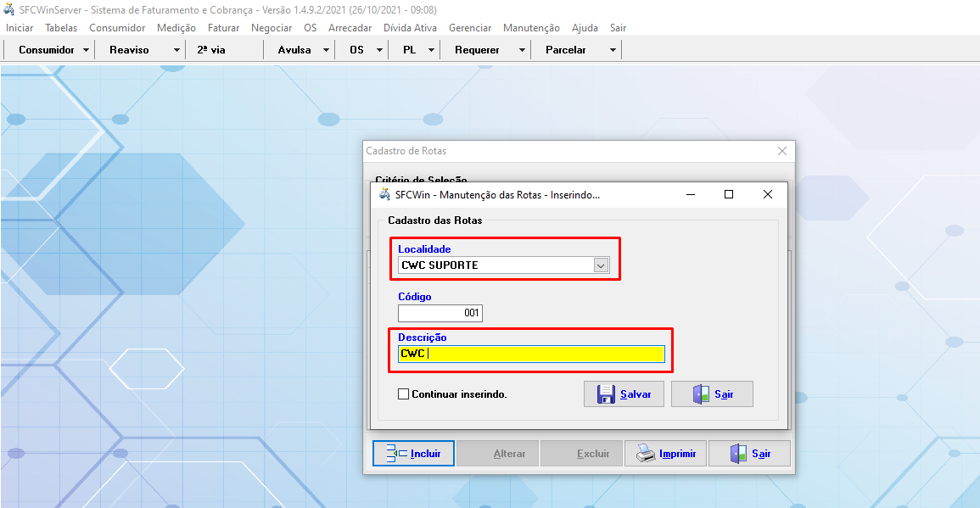Screen dimensions: 980x508
Task: Maximize the Manutenção das Rotas dialog
Action: coord(728,194)
